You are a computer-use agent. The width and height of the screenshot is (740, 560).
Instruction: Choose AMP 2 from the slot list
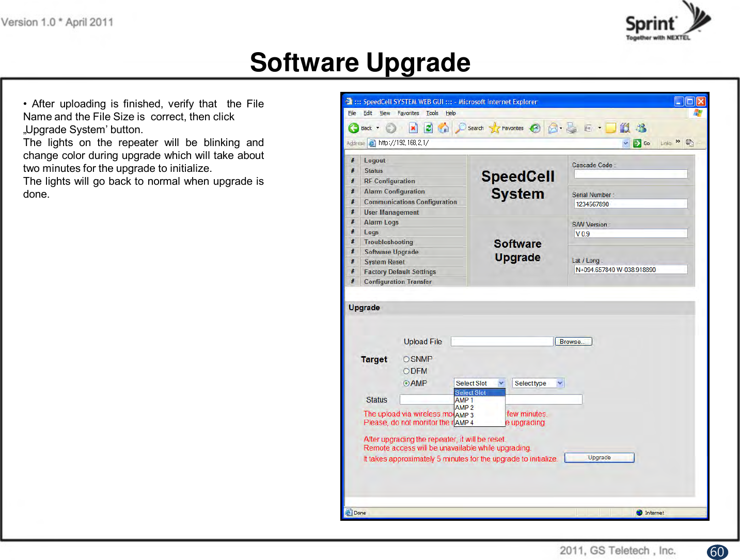(479, 408)
